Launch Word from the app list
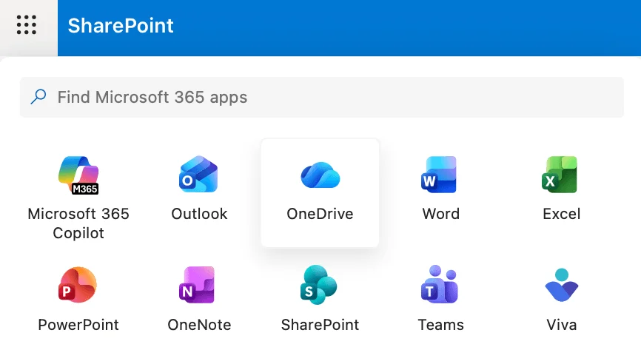Image resolution: width=641 pixels, height=364 pixels. click(439, 175)
